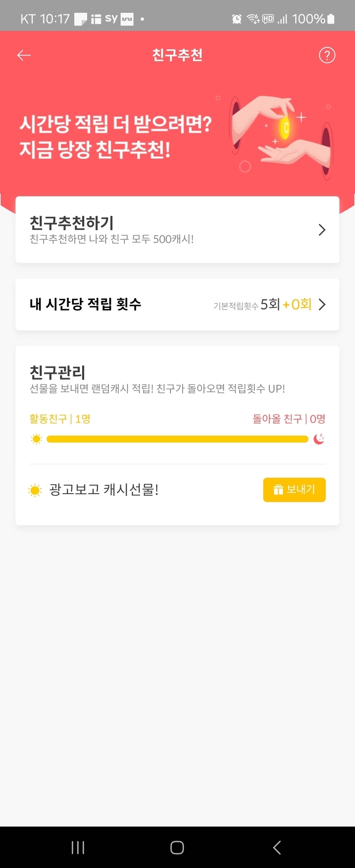This screenshot has height=868, width=355.
Task: Tap the +0회 bonus count
Action: point(297,304)
